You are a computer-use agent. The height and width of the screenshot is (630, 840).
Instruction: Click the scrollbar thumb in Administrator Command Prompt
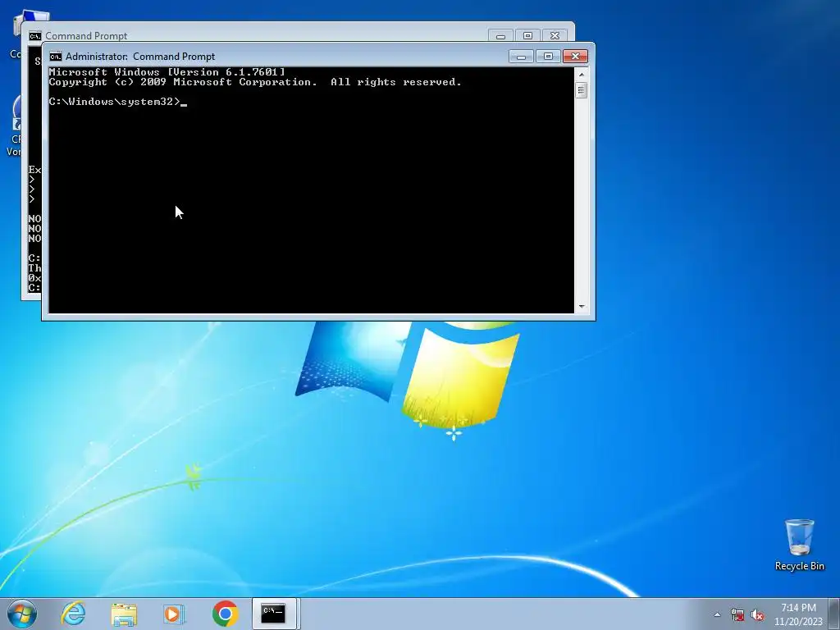point(582,90)
